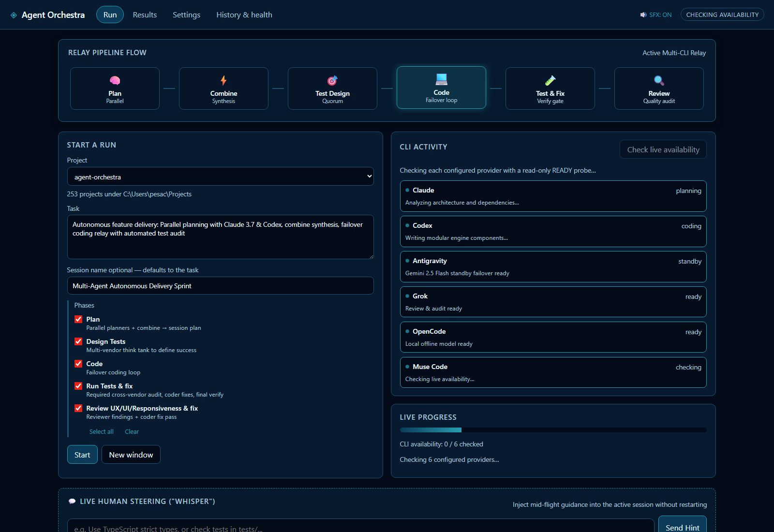Image resolution: width=774 pixels, height=532 pixels.
Task: Click the "Active Multi-CLI Relay" label
Action: (674, 53)
